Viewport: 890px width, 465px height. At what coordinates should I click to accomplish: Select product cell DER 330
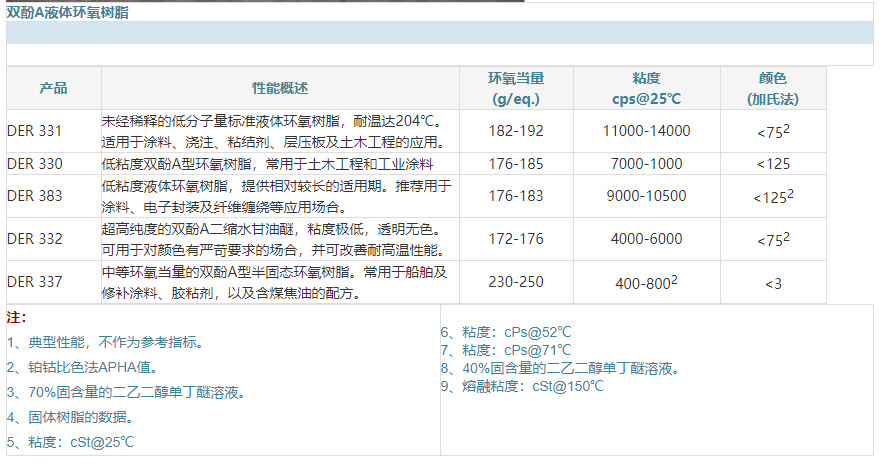(35, 164)
